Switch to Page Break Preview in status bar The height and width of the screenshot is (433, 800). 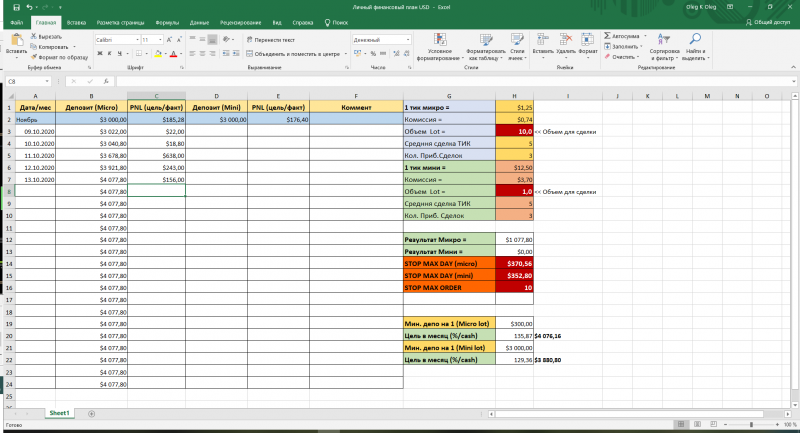714,424
